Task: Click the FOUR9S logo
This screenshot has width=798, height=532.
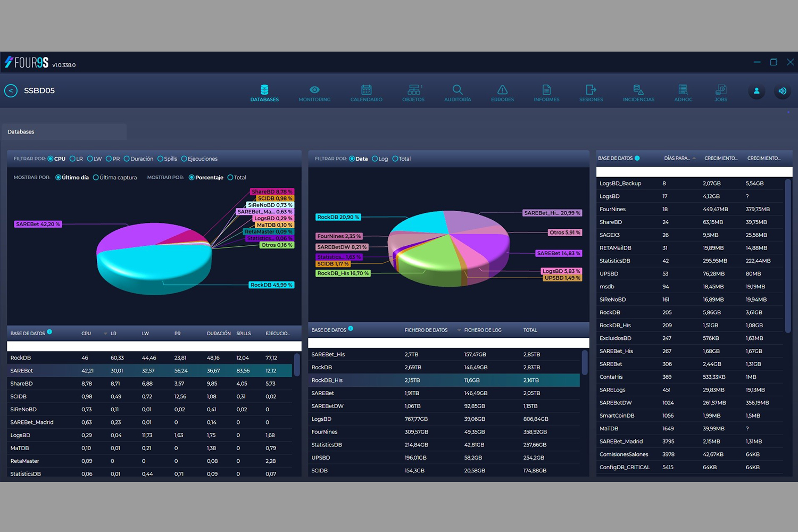Action: click(x=27, y=63)
